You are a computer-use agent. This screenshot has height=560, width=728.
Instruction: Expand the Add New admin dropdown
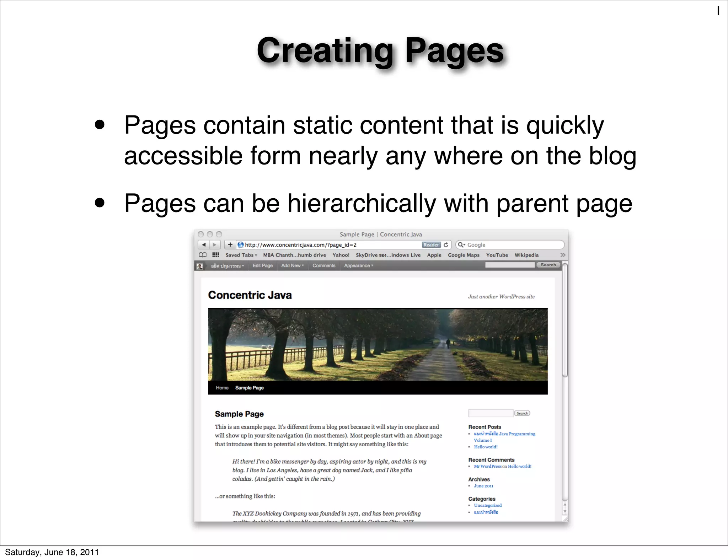pyautogui.click(x=292, y=266)
